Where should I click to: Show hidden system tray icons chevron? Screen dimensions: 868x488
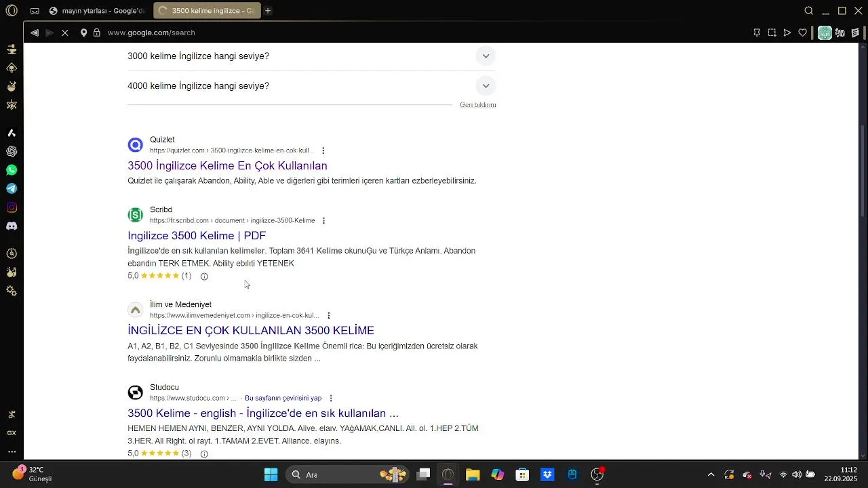[x=711, y=474]
